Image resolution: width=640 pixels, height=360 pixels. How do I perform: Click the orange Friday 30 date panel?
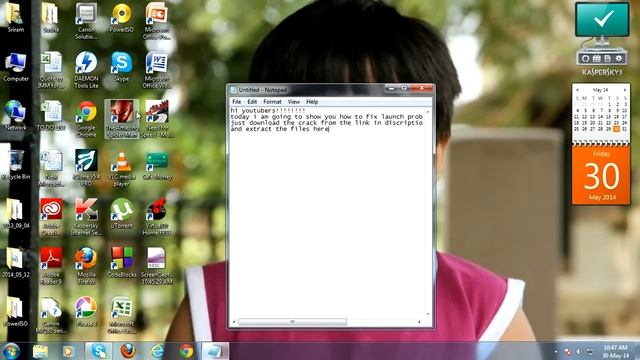point(601,176)
